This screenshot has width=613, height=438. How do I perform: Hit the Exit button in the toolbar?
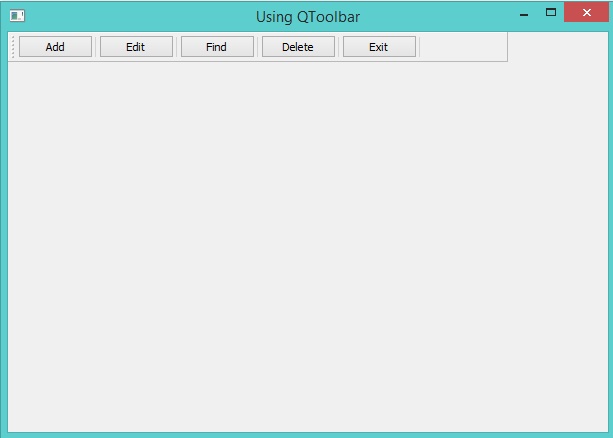point(379,47)
